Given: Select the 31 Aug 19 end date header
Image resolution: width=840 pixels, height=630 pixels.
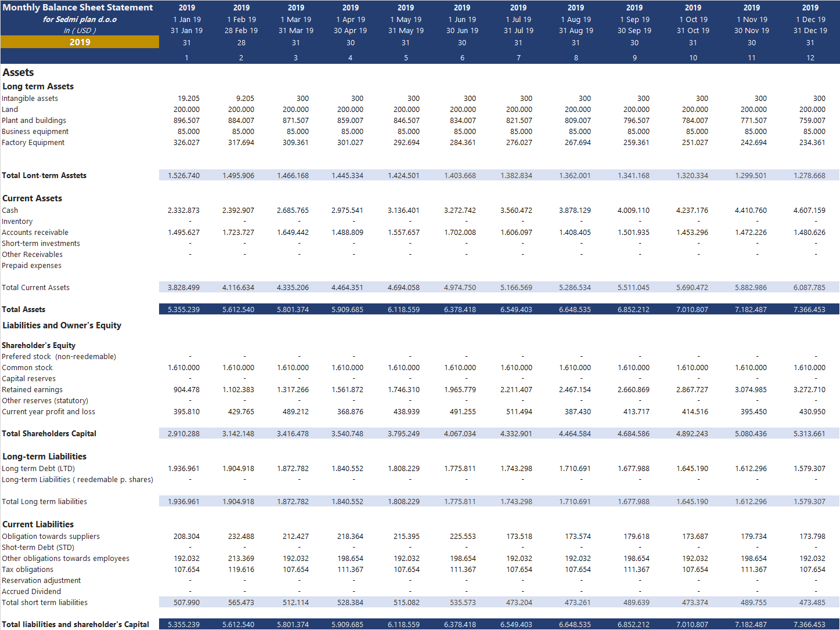Looking at the screenshot, I should (x=576, y=31).
